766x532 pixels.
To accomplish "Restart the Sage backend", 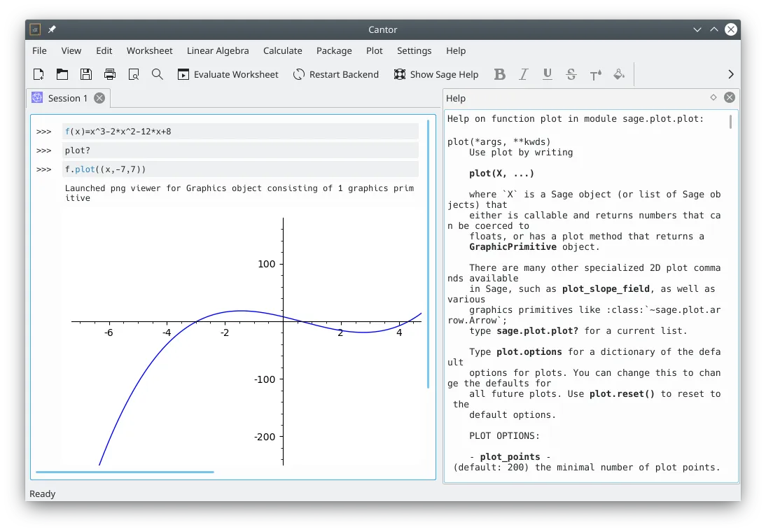I will [x=336, y=74].
